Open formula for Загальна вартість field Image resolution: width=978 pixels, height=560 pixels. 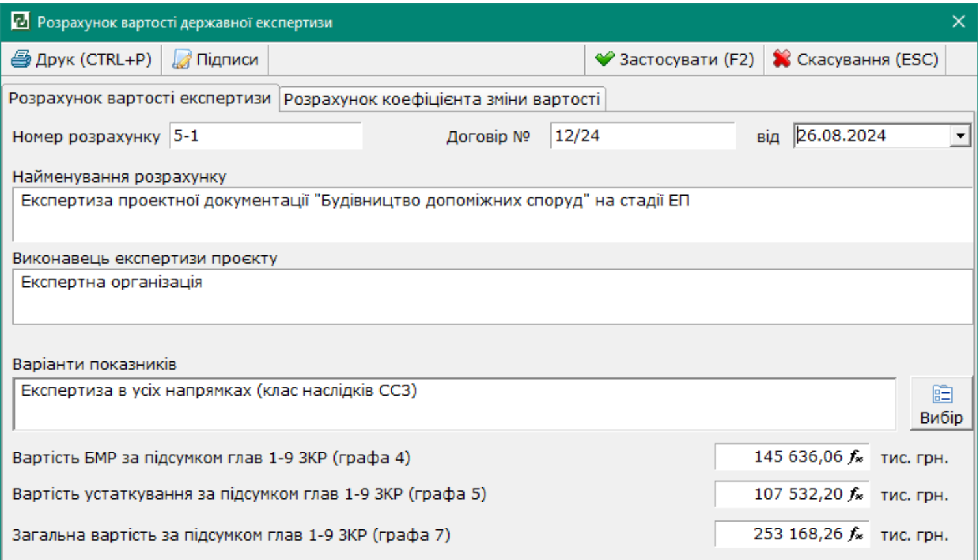pyautogui.click(x=856, y=534)
